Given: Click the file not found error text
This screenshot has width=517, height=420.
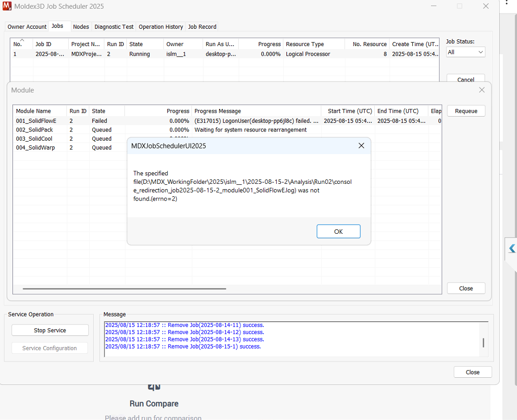Looking at the screenshot, I should coord(242,186).
